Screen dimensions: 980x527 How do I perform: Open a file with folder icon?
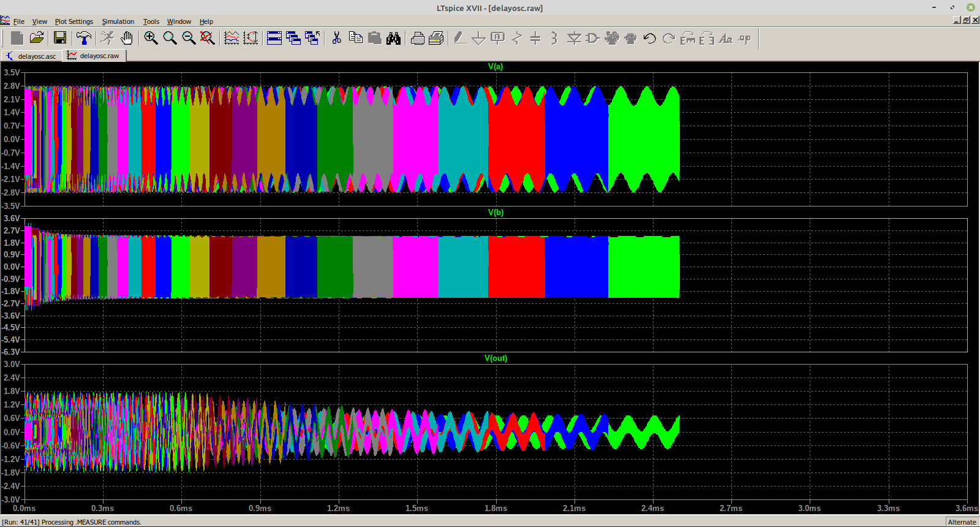coord(37,38)
